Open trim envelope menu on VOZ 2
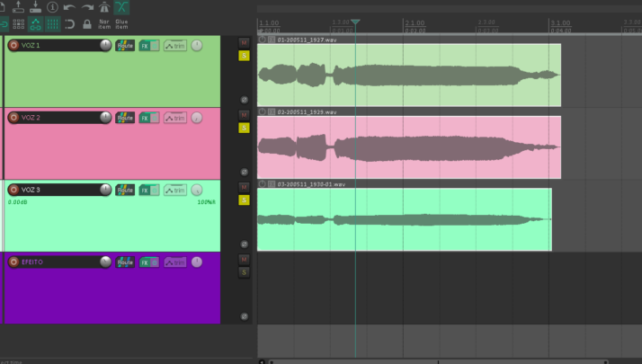642x364 pixels. click(x=175, y=118)
